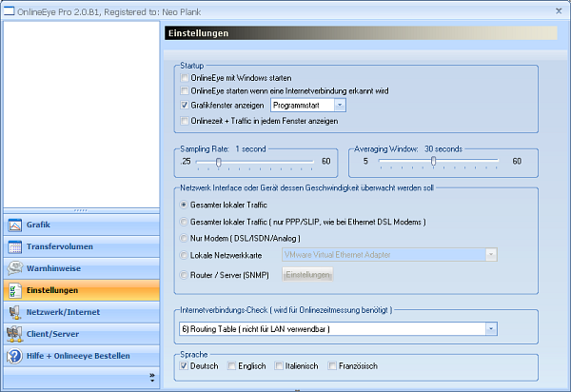Select Router / Server (SNMP) option
571x392 pixels.
click(184, 275)
